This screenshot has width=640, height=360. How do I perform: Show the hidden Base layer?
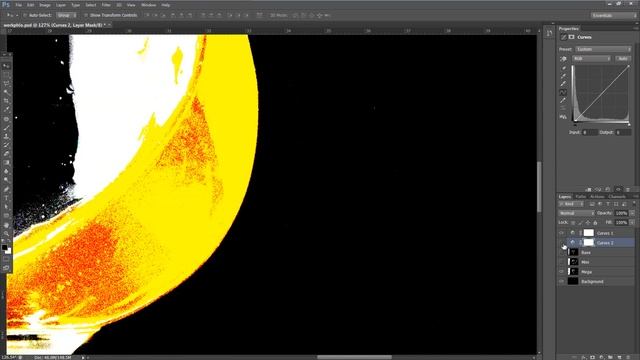point(562,253)
